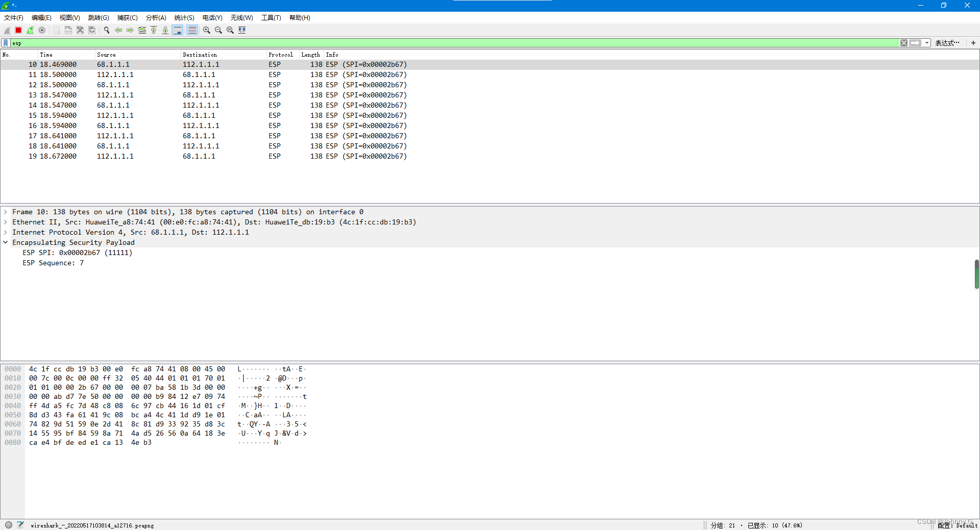Click the expert info status circle icon

[x=9, y=525]
